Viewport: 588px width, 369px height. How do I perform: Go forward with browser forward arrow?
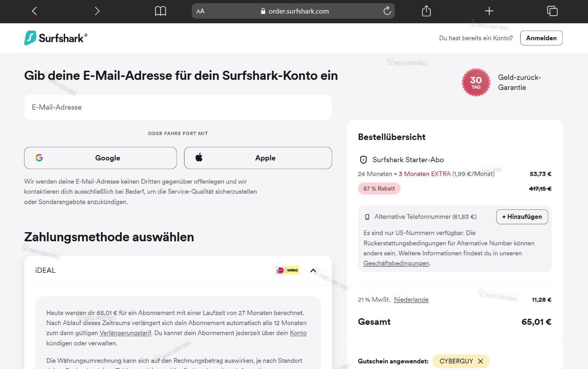(97, 11)
